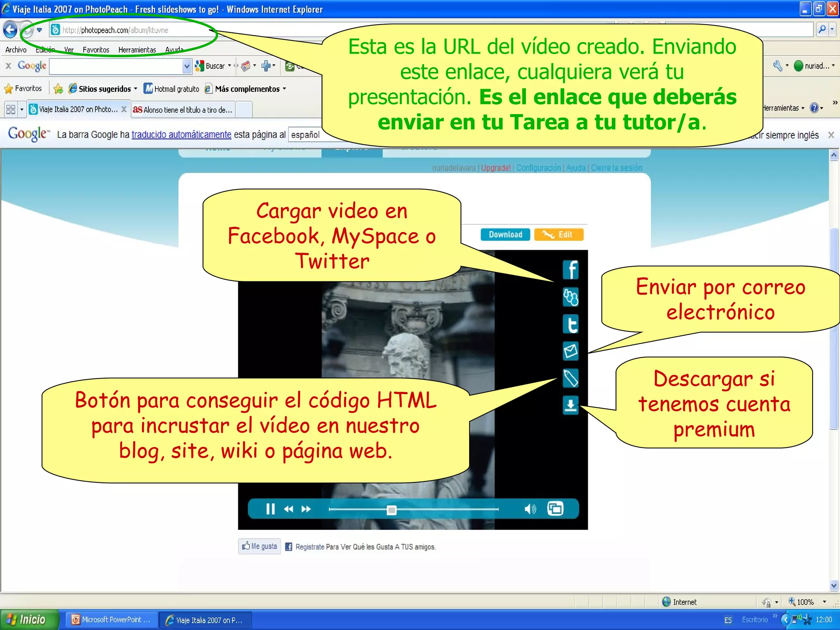Screen dimensions: 840x630
Task: Close the Viaje Italia 2007 tab
Action: tap(124, 109)
